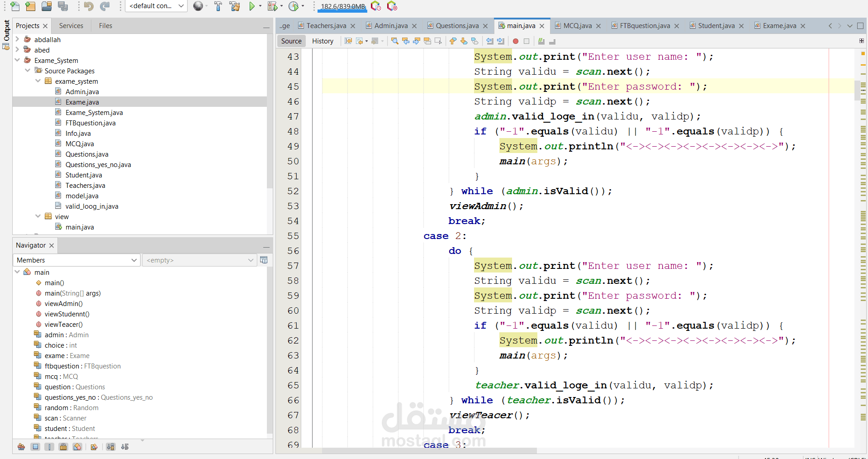The height and width of the screenshot is (459, 868).
Task: Click the Shift Line Left icon
Action: tap(490, 41)
